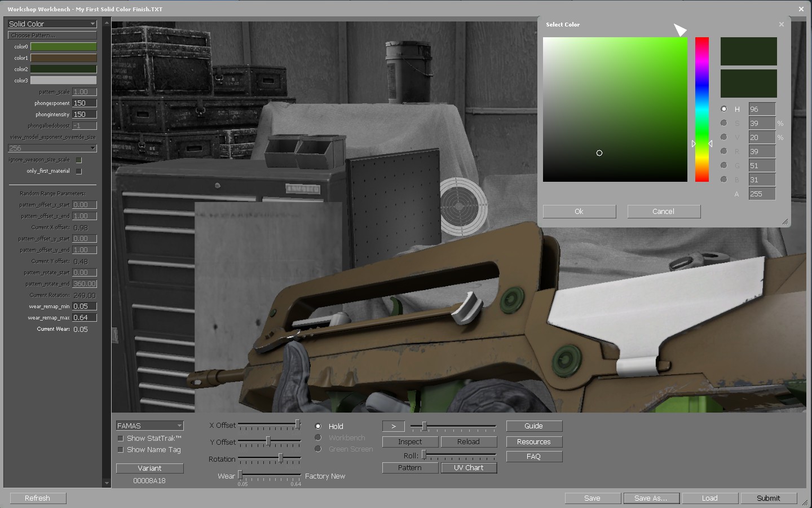The image size is (812, 508).
Task: Edit the phongintensity value field
Action: click(85, 114)
